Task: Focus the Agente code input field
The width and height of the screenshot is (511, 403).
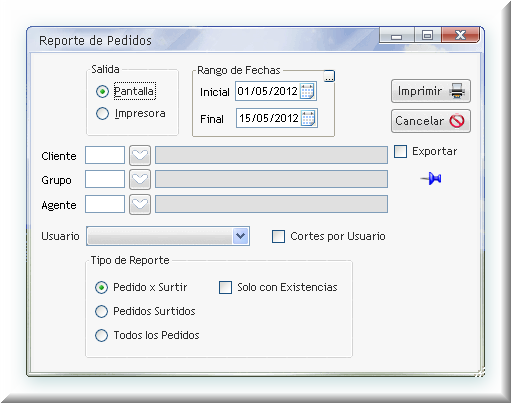Action: [x=105, y=204]
